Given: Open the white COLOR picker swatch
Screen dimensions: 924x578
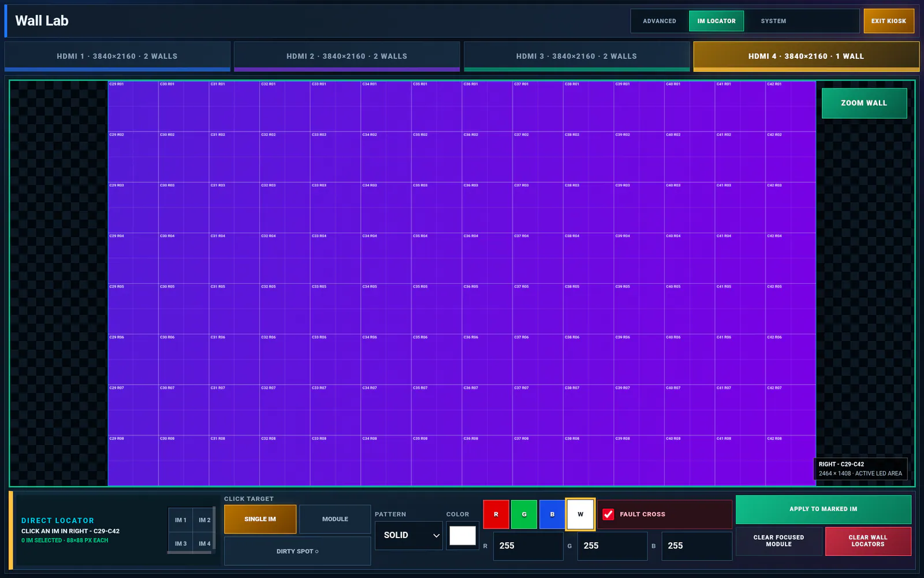Looking at the screenshot, I should tap(463, 535).
